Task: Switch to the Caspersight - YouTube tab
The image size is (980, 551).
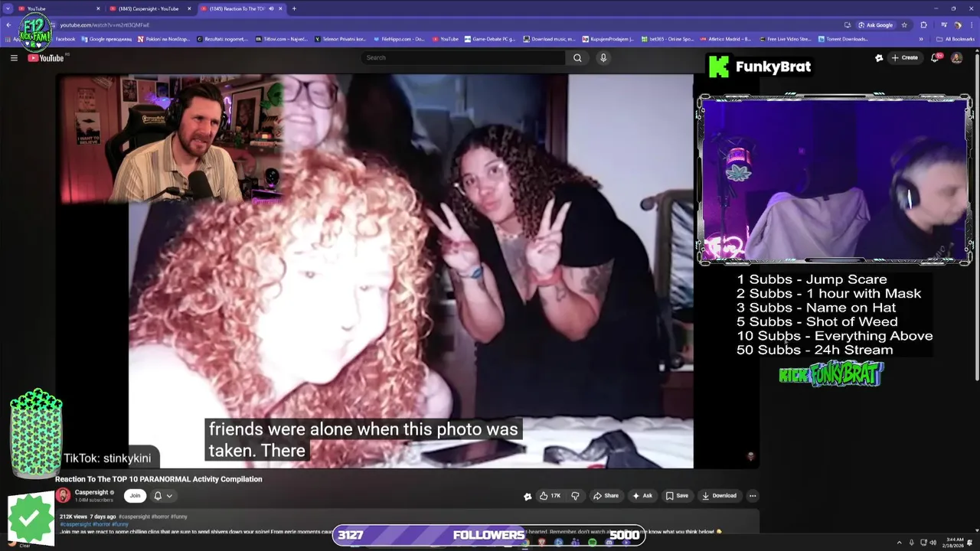Action: pyautogui.click(x=149, y=8)
